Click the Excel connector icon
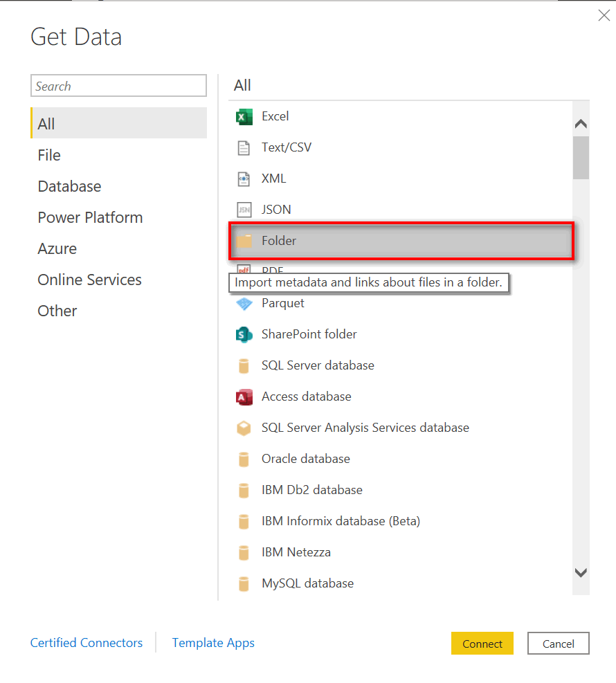 [x=244, y=117]
